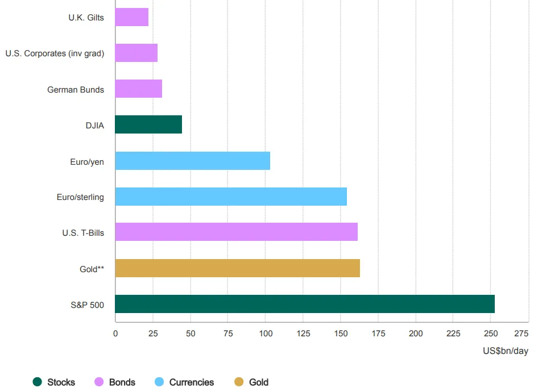
Task: Click the U.S. Corporates (inv grad) bar
Action: point(136,53)
